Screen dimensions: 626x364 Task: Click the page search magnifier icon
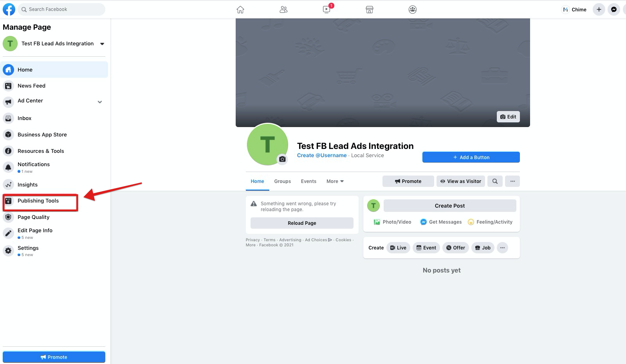495,181
